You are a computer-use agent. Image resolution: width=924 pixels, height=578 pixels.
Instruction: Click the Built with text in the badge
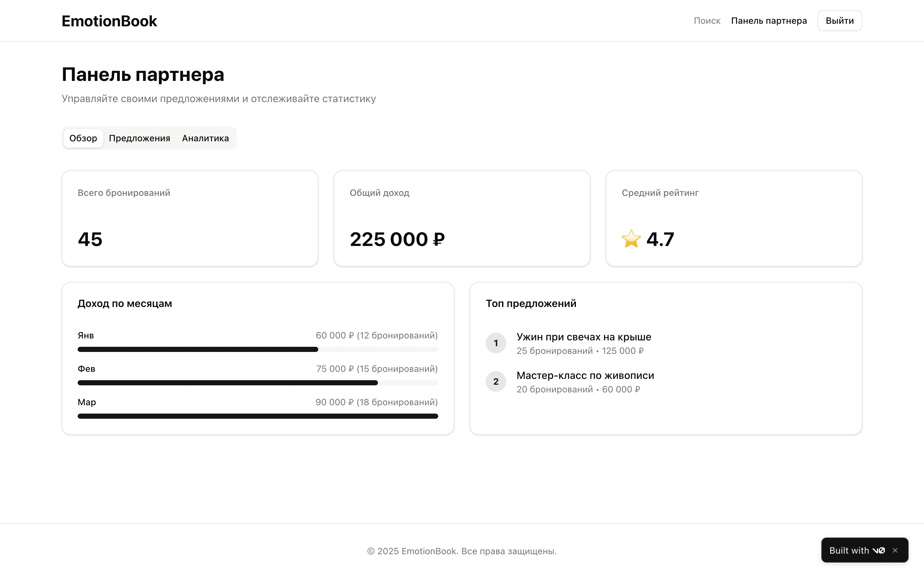pos(849,550)
